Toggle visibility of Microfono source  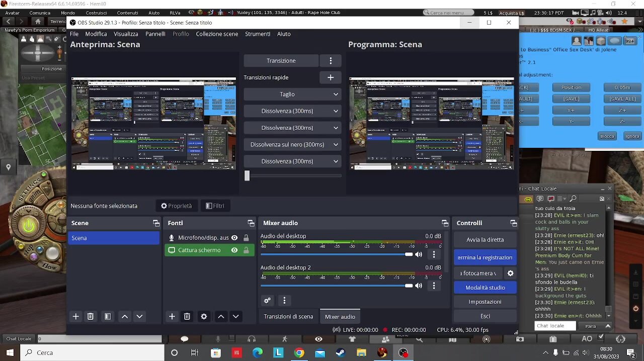(x=234, y=238)
